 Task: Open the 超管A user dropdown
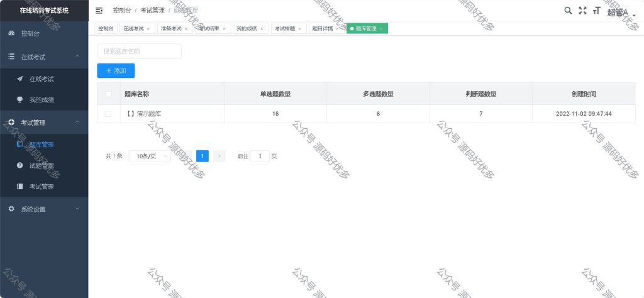click(621, 13)
